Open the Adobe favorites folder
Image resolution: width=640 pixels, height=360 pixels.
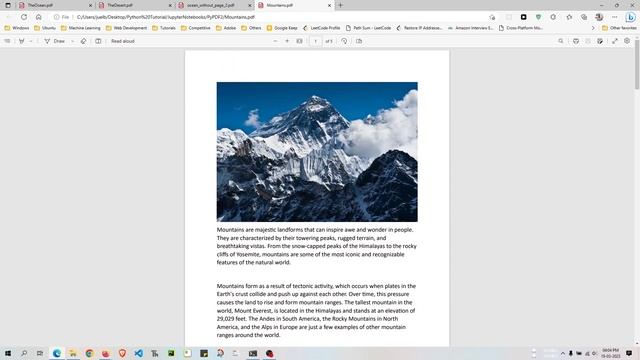[226, 28]
